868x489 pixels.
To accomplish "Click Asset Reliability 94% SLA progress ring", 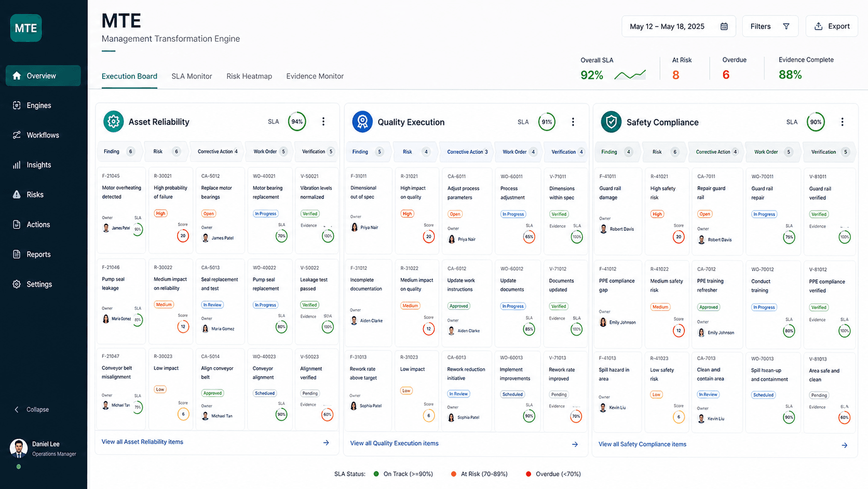I will click(x=297, y=122).
